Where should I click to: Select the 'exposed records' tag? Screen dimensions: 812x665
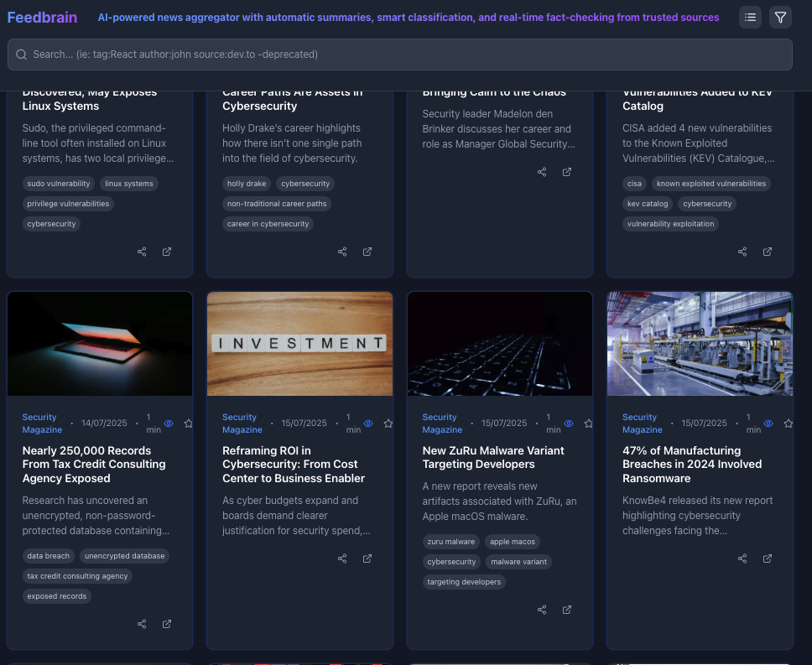click(x=57, y=596)
